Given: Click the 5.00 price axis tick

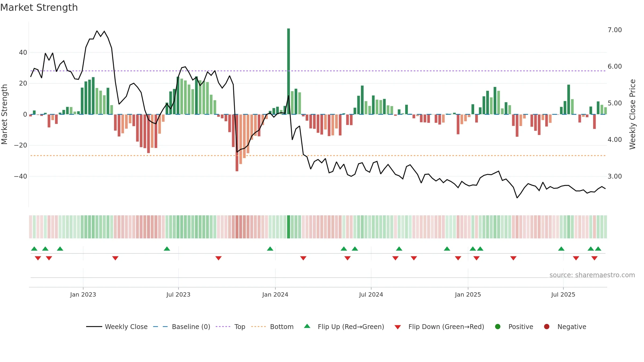Looking at the screenshot, I should point(615,103).
